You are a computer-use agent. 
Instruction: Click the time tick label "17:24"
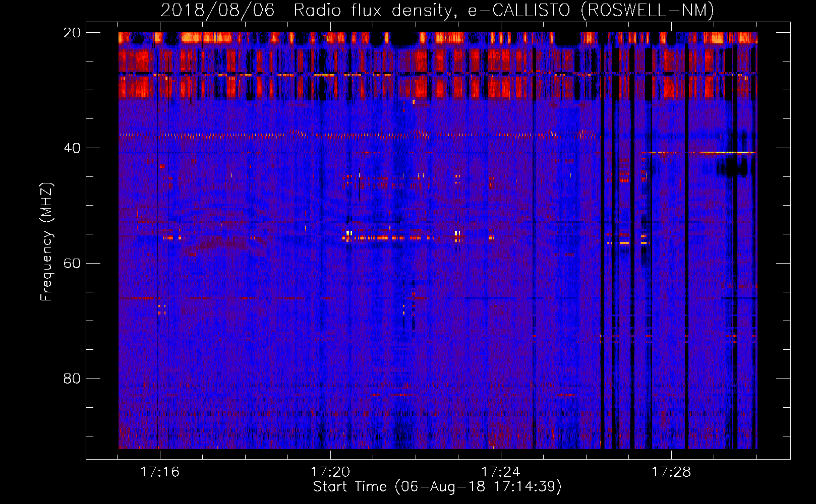(501, 472)
